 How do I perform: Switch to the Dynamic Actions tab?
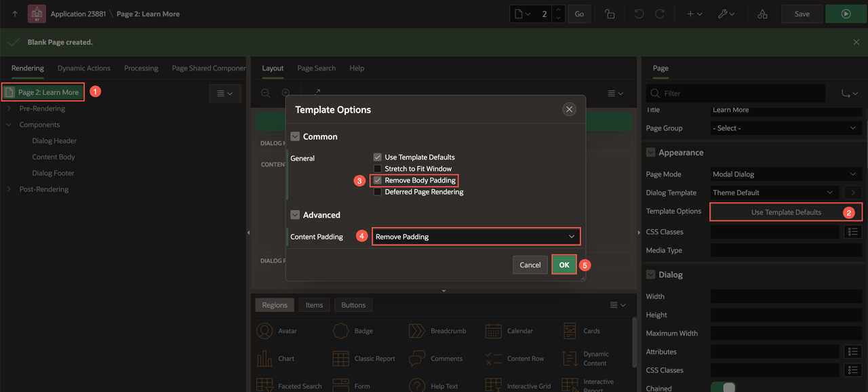[x=83, y=68]
